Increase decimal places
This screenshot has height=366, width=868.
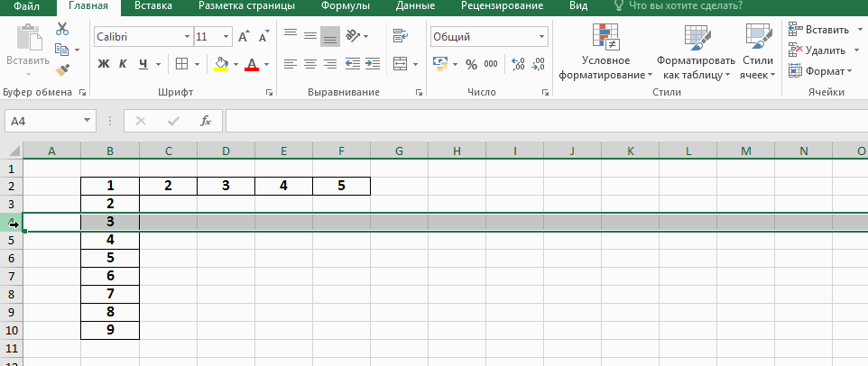coord(518,64)
